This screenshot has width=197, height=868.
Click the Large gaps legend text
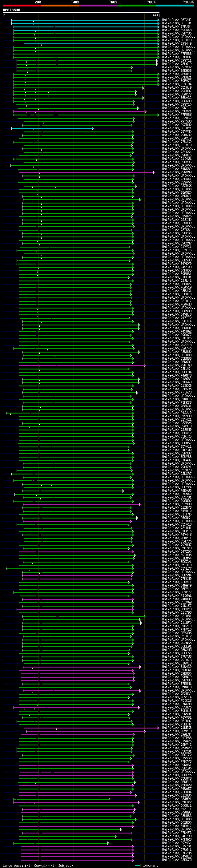click(38, 865)
